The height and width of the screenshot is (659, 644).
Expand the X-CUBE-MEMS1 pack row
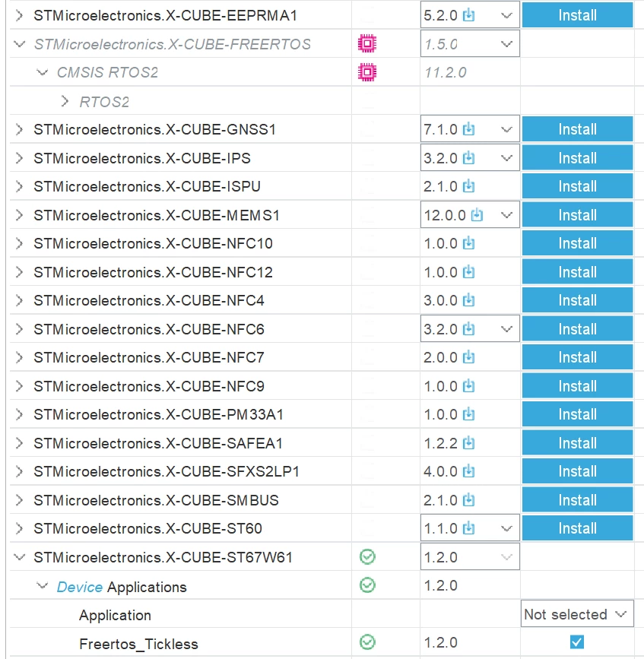(19, 215)
